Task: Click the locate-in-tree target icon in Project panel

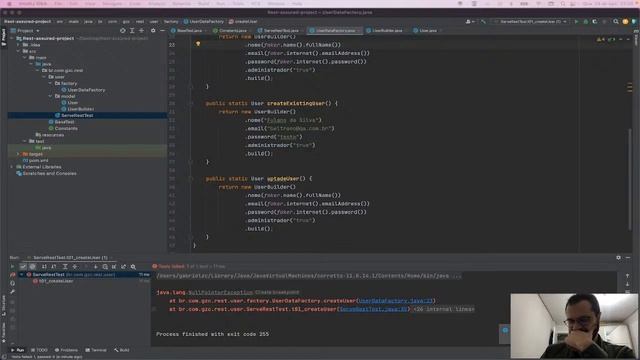Action: (x=123, y=31)
